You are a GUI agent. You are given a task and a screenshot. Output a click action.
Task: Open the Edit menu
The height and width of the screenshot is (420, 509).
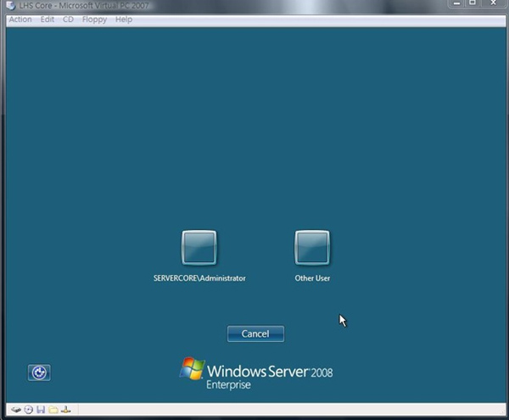pos(48,20)
